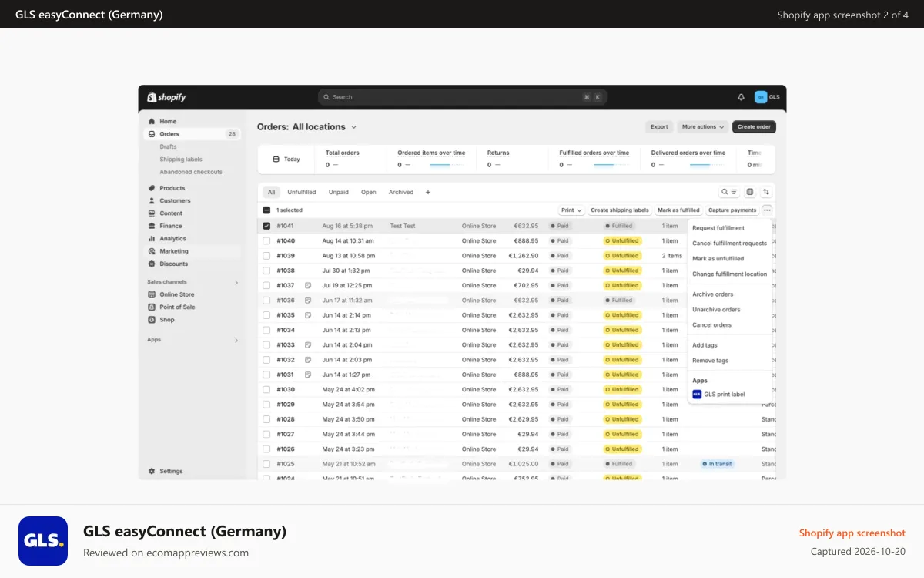Screen dimensions: 924x578
Task: Click the Discounts badge icon
Action: 152,264
